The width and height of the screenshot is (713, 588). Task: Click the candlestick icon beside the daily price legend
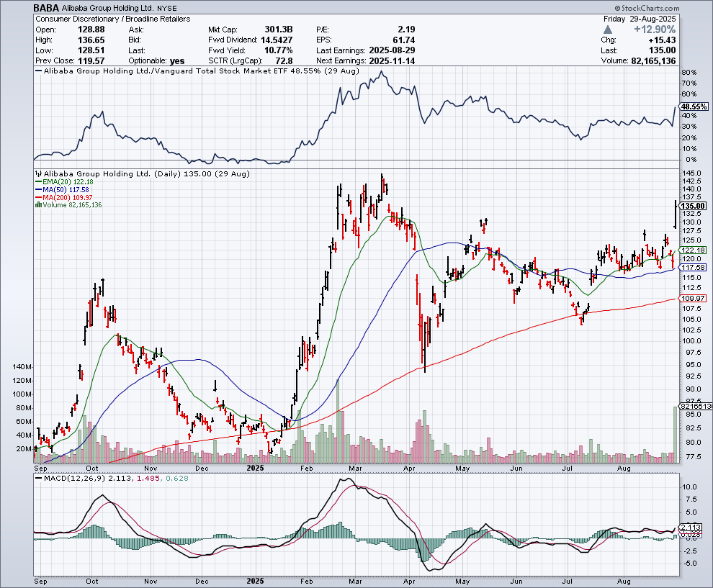click(x=38, y=173)
